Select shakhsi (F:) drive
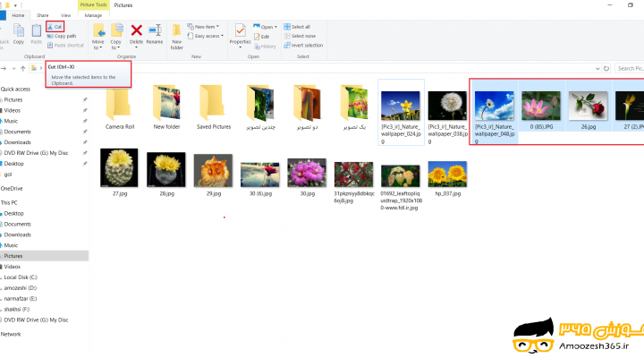Screen dimensions: 644x358 [17, 310]
